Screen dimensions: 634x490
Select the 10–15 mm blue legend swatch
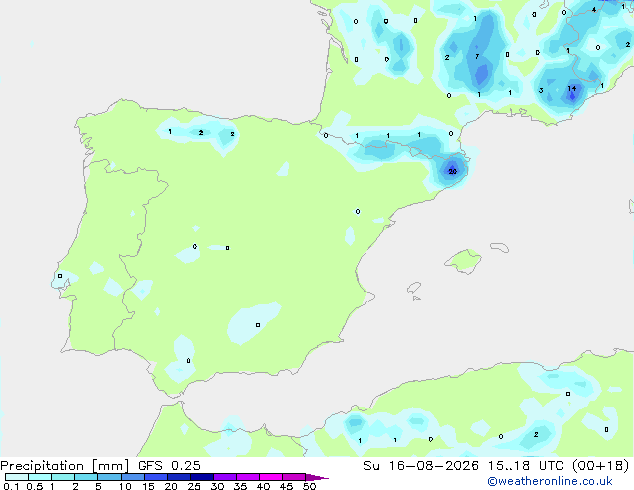[133, 477]
